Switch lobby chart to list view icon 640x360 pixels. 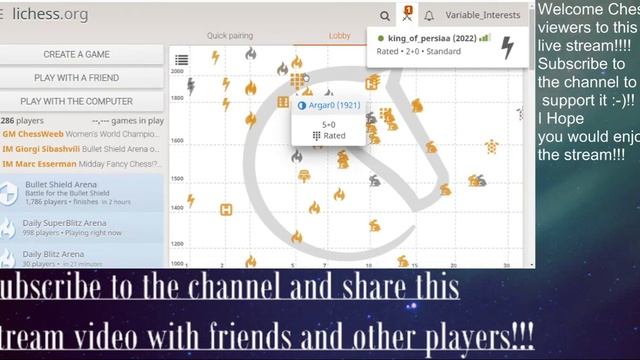pyautogui.click(x=182, y=60)
